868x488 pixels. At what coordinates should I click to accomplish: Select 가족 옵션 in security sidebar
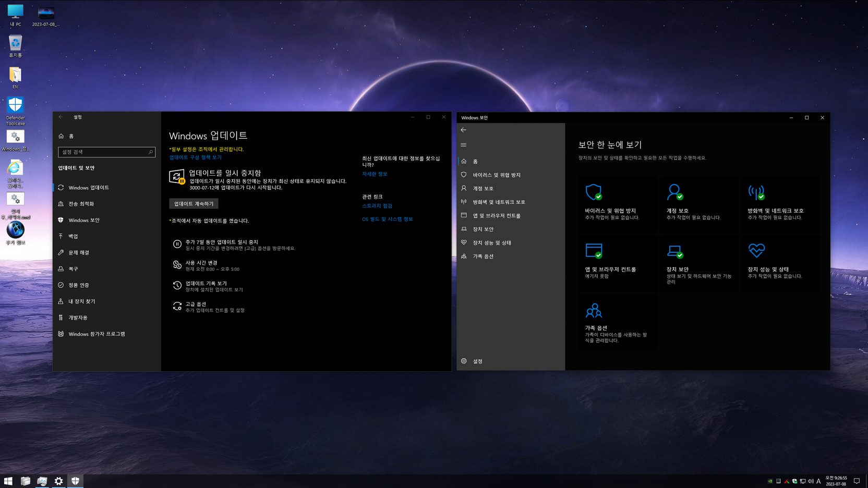[511, 256]
